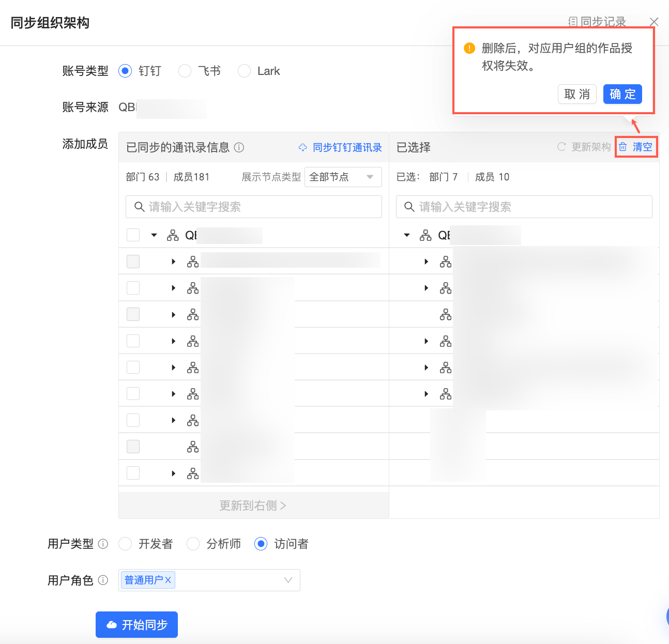Check the last department checkbox in the left tree
Screen dimensions: 669x644
click(133, 473)
